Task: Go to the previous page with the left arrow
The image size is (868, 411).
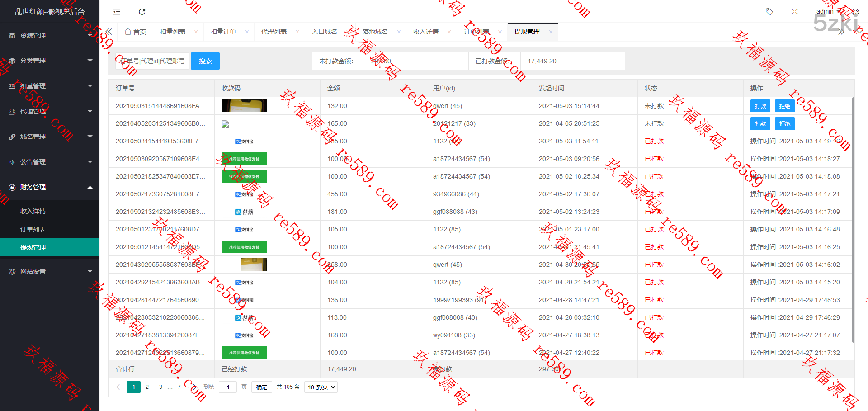Action: pyautogui.click(x=118, y=387)
